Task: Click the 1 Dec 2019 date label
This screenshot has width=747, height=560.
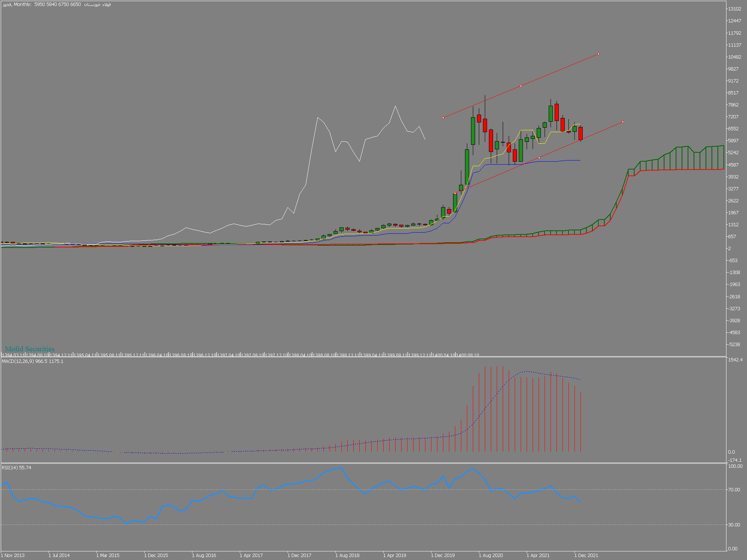Action: click(443, 556)
